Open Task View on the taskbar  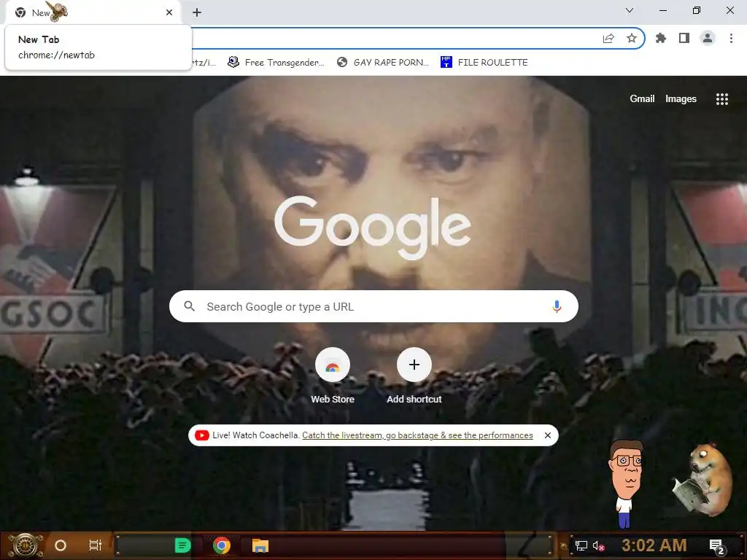pos(96,545)
